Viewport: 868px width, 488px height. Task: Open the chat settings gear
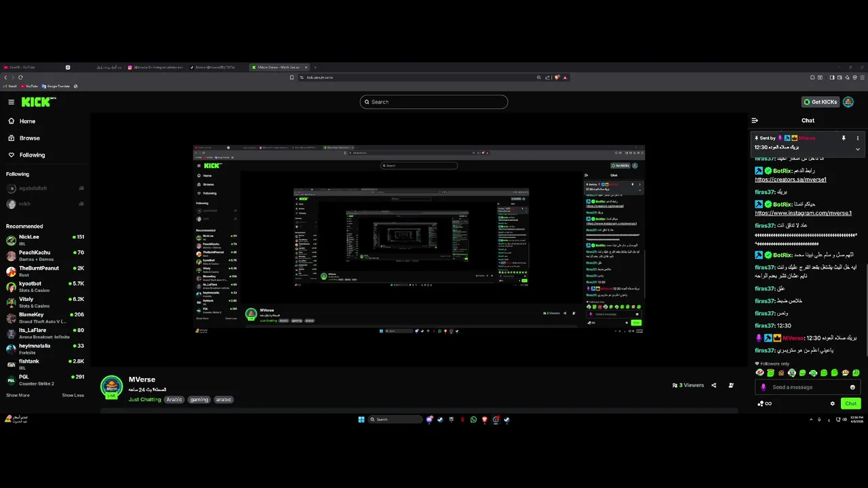click(833, 403)
